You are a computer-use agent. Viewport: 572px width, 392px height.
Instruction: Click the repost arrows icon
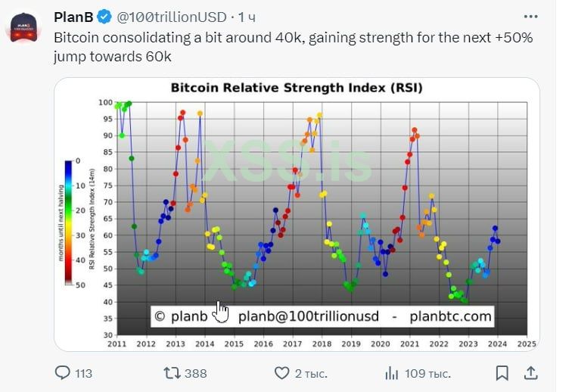[173, 372]
